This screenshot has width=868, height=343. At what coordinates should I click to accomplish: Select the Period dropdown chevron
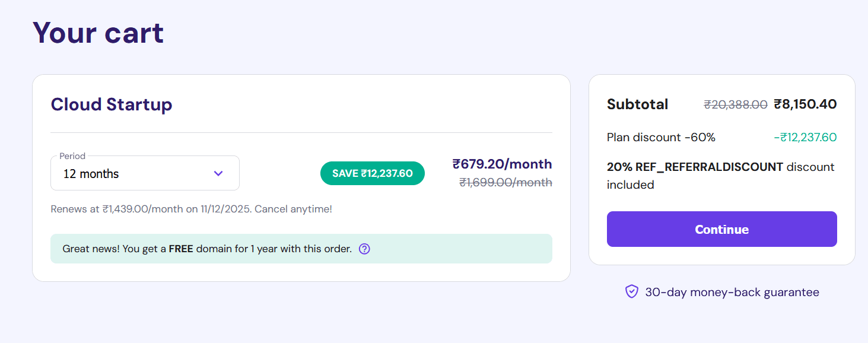(x=218, y=173)
